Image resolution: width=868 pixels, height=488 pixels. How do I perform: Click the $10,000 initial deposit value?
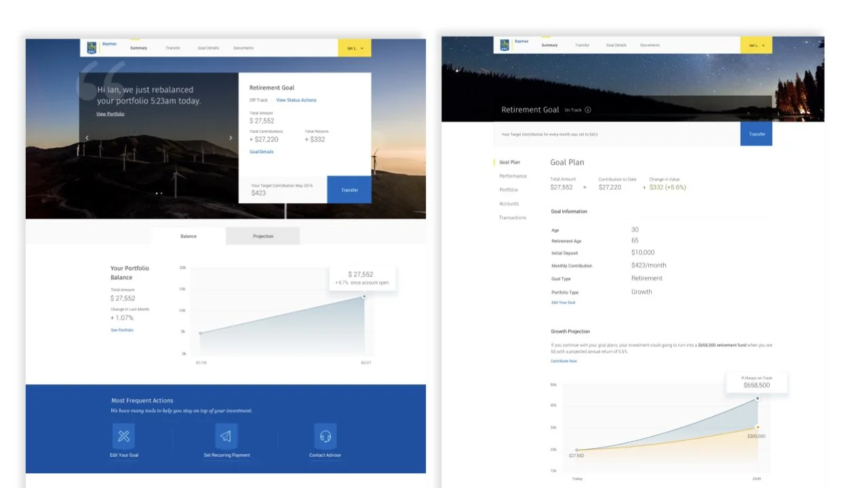(x=643, y=253)
